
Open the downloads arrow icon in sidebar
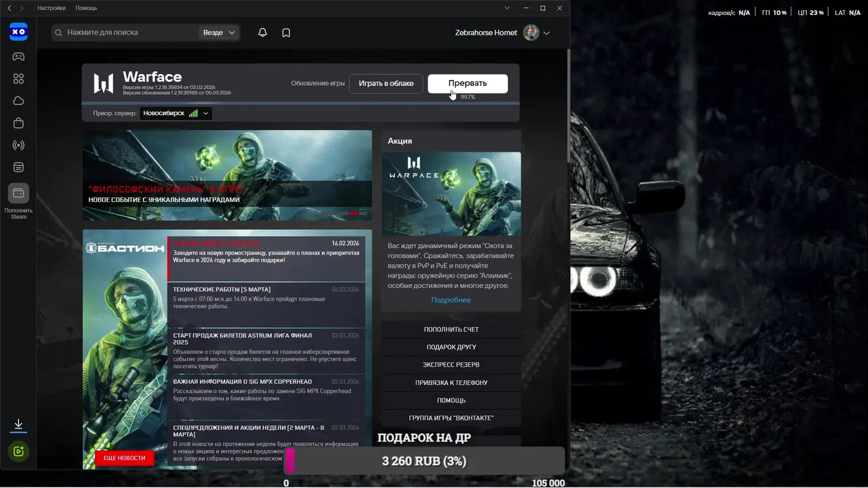click(18, 425)
